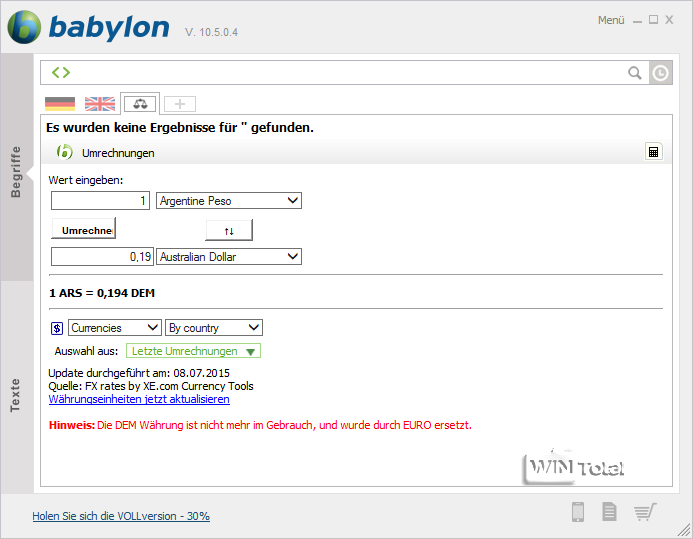Image resolution: width=693 pixels, height=539 pixels.
Task: Click the blue dollar sign icon
Action: click(57, 328)
